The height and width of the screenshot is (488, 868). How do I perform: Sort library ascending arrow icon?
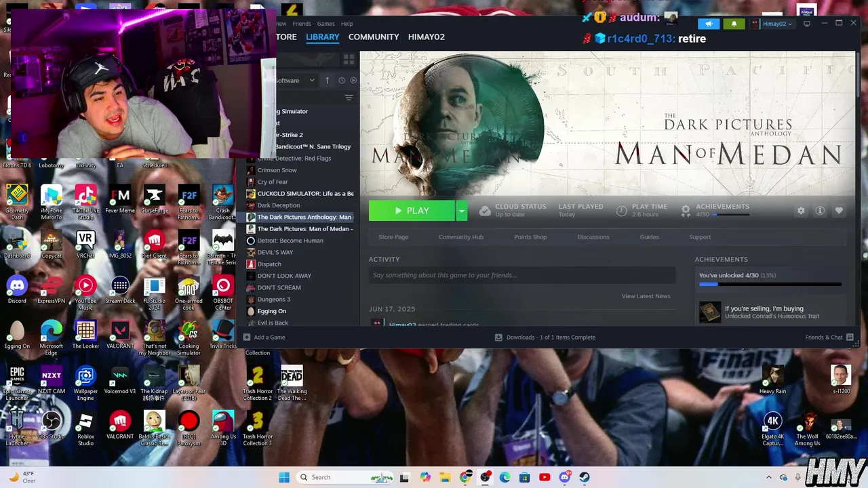point(327,80)
